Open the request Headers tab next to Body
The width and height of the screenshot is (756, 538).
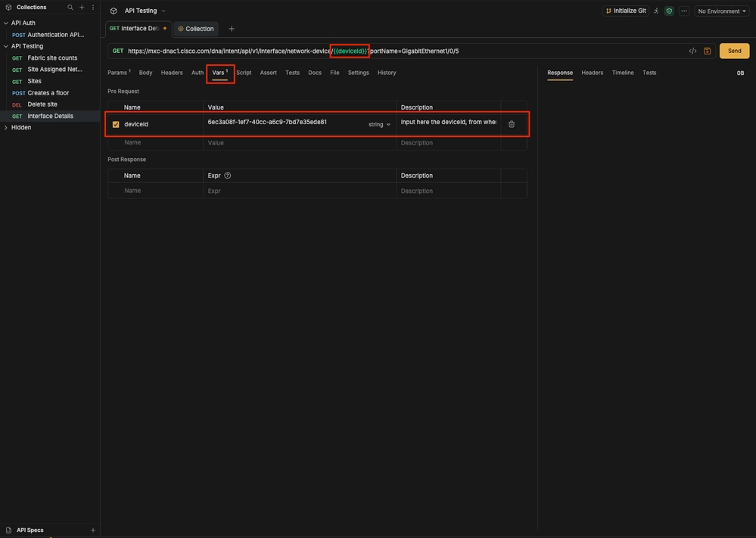172,73
